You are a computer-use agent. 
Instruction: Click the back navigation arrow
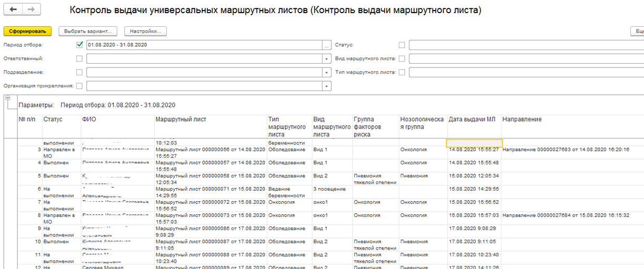13,10
